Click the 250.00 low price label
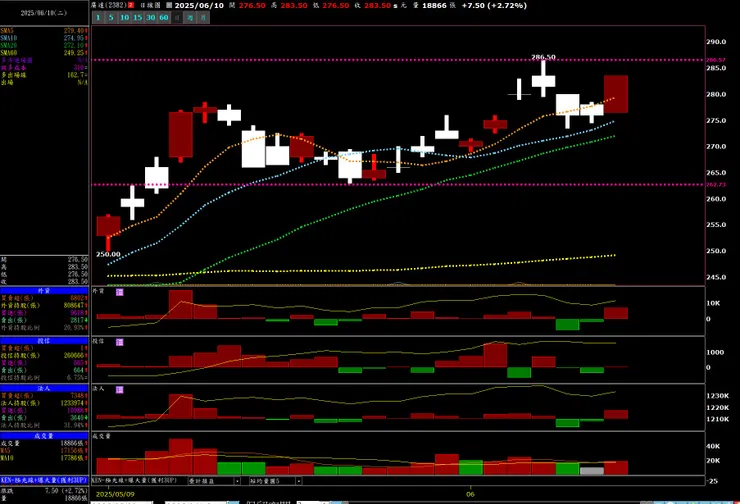Viewport: 740px width, 504px height. pyautogui.click(x=108, y=254)
